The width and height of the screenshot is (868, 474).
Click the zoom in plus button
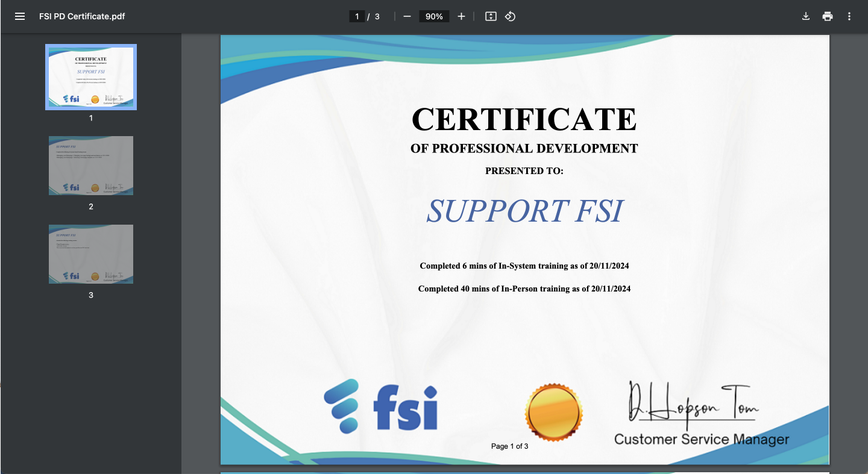click(461, 16)
